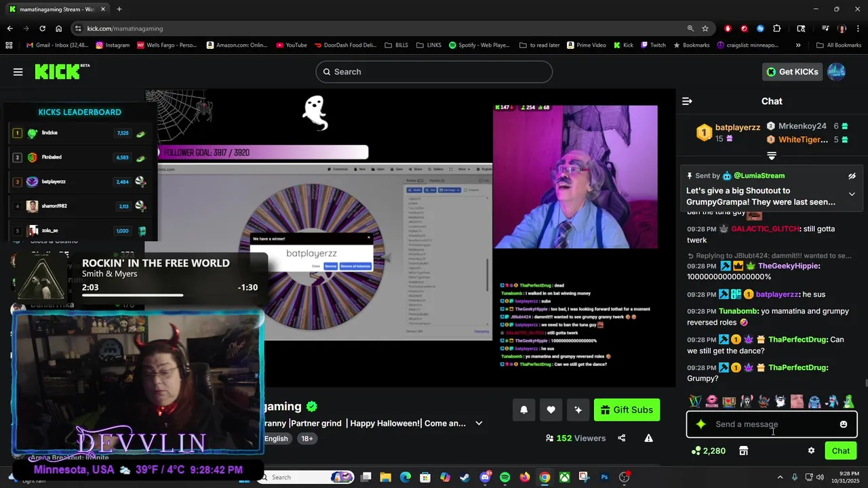Click the mamatinagaming Stream browser tab
The width and height of the screenshot is (868, 488).
pyautogui.click(x=57, y=9)
